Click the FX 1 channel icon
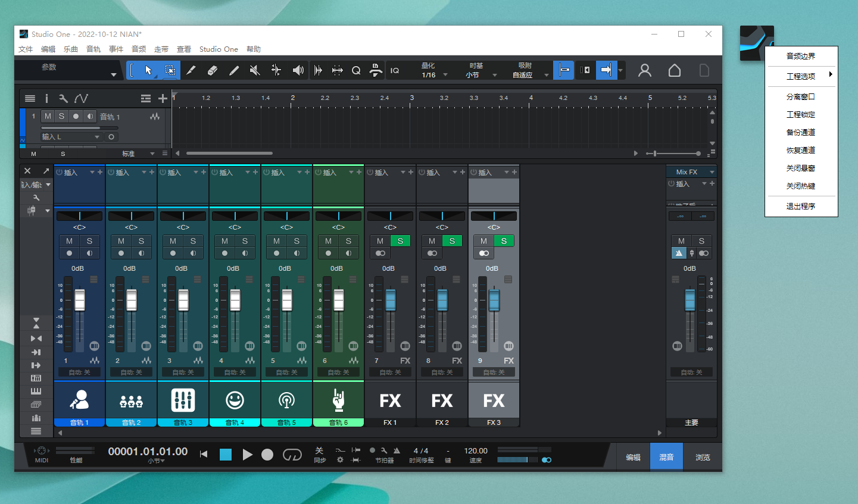This screenshot has height=504, width=858. pyautogui.click(x=390, y=400)
